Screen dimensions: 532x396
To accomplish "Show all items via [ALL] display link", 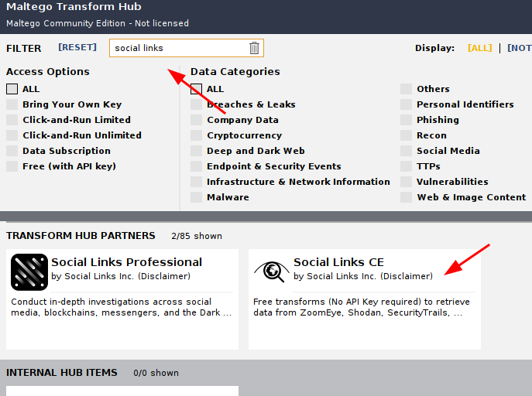I will 480,48.
